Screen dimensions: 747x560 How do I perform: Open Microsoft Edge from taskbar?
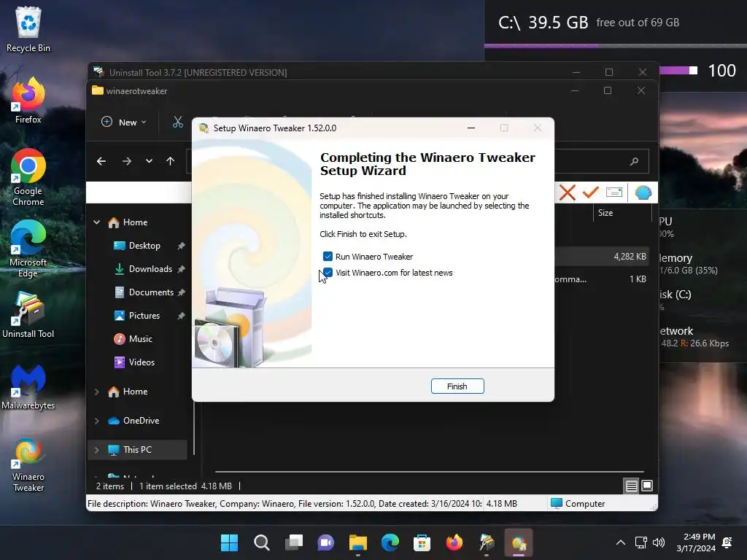(x=390, y=542)
